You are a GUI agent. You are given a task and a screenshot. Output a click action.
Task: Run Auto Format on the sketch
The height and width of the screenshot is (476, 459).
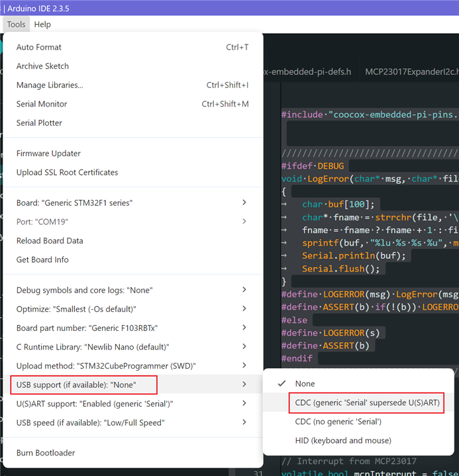(39, 47)
